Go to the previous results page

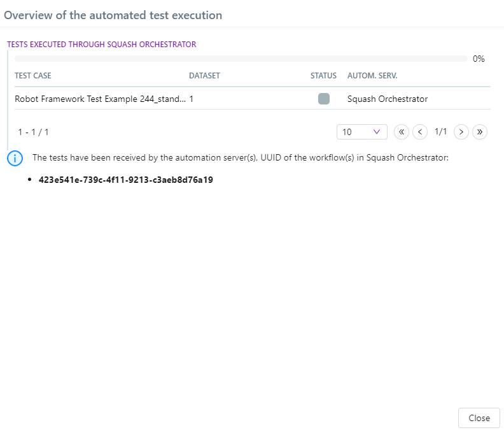[420, 132]
